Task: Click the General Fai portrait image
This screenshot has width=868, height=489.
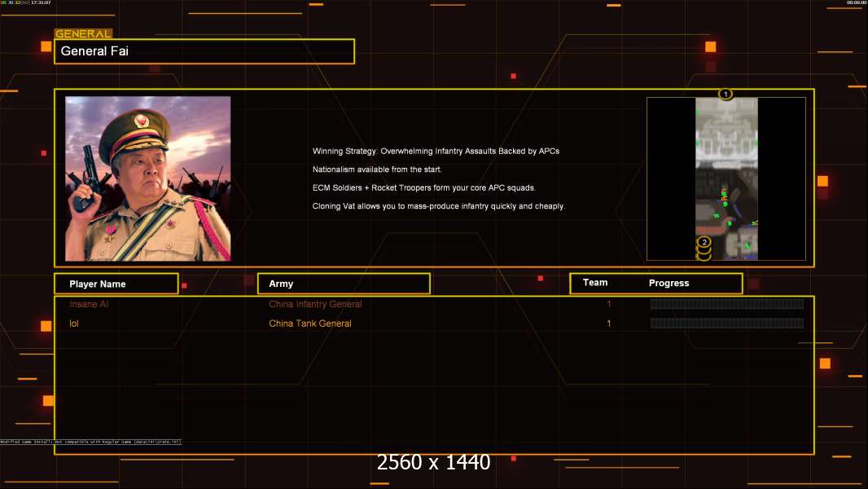Action: (148, 178)
